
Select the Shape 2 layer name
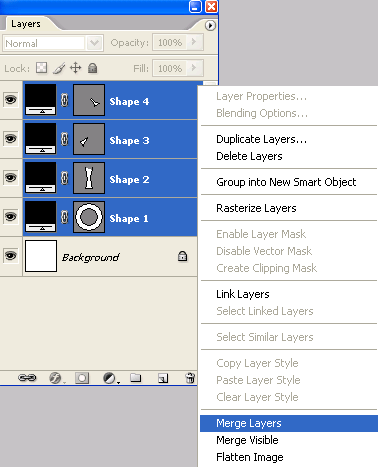129,180
